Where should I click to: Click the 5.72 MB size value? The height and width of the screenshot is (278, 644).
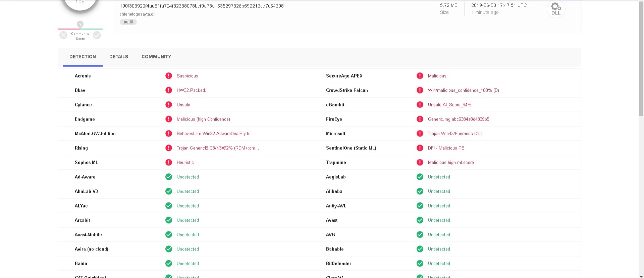(449, 5)
